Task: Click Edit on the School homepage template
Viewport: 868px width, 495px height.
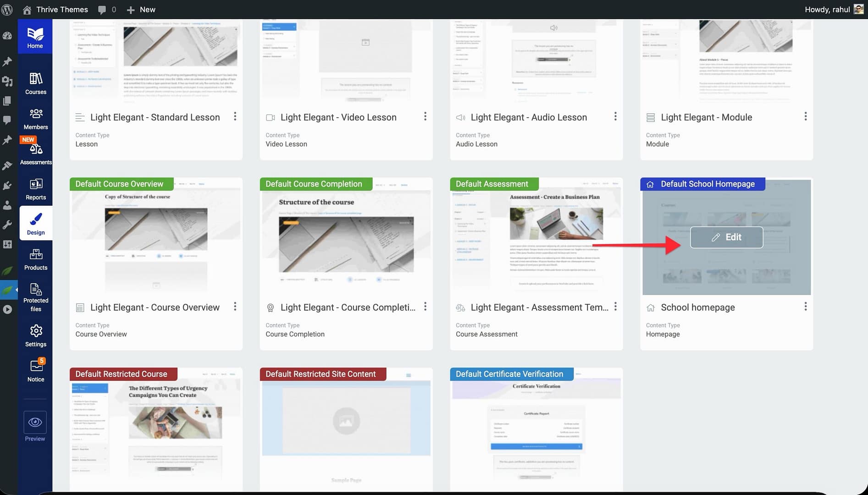Action: pos(726,237)
